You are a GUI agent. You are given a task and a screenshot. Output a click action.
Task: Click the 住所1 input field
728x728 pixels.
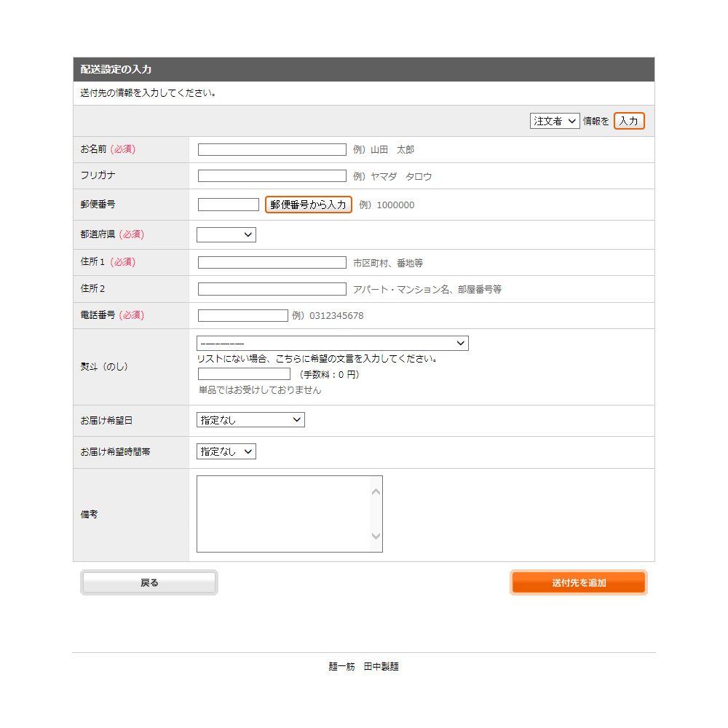tap(272, 263)
